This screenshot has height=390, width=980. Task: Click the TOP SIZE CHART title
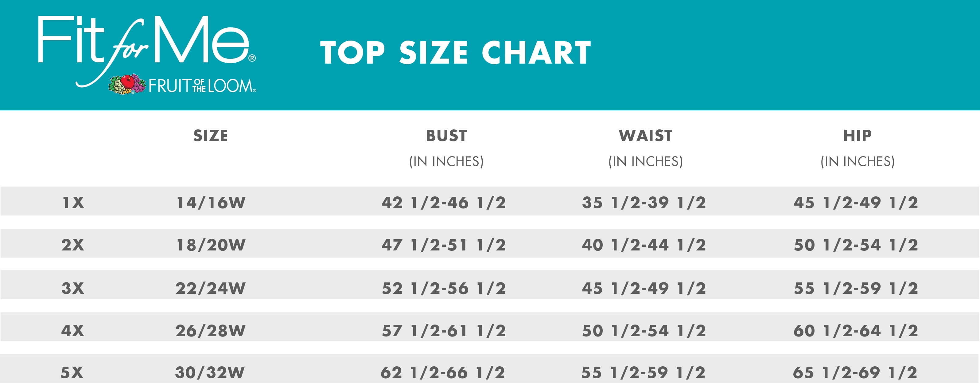[x=455, y=53]
